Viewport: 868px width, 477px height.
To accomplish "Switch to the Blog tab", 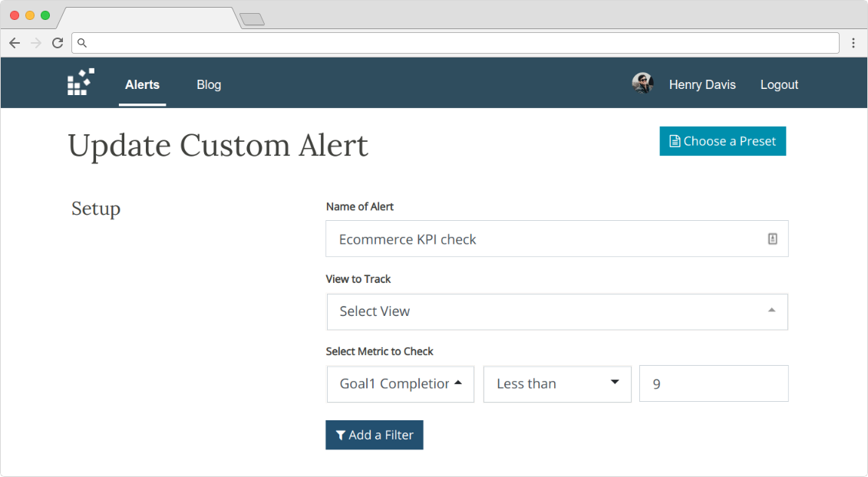I will point(209,84).
